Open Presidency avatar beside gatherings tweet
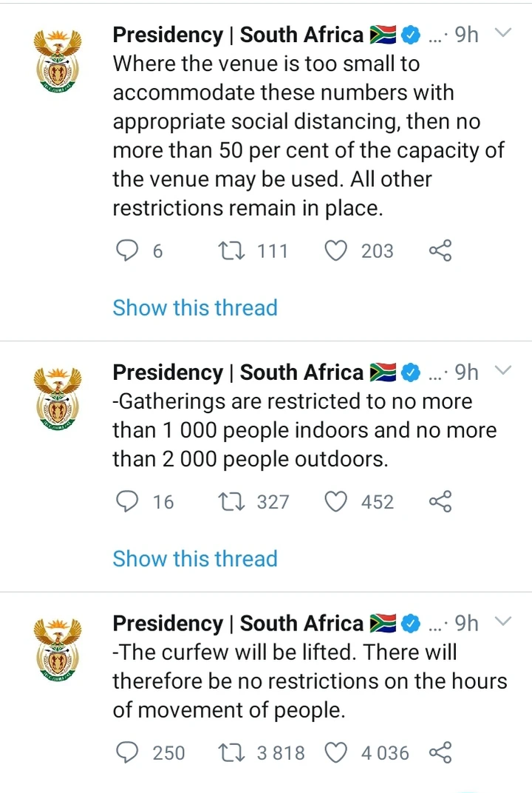The width and height of the screenshot is (532, 793). tap(58, 399)
